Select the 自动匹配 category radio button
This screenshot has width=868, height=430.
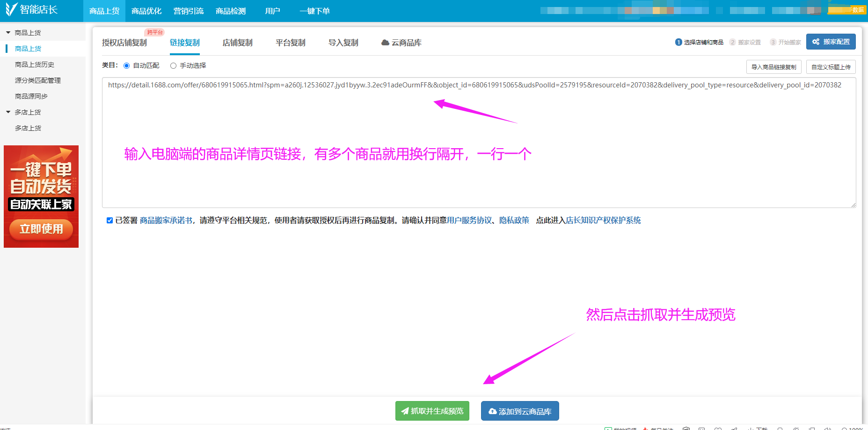[x=126, y=65]
